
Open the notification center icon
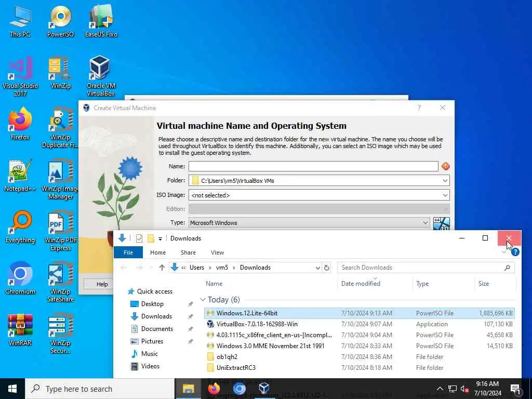[516, 389]
